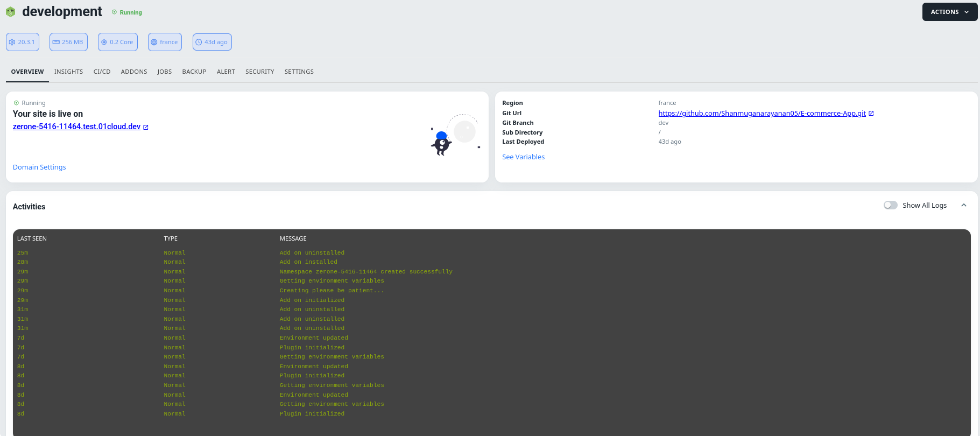This screenshot has width=980, height=436.
Task: Go to the BACKUP tab
Action: click(194, 72)
